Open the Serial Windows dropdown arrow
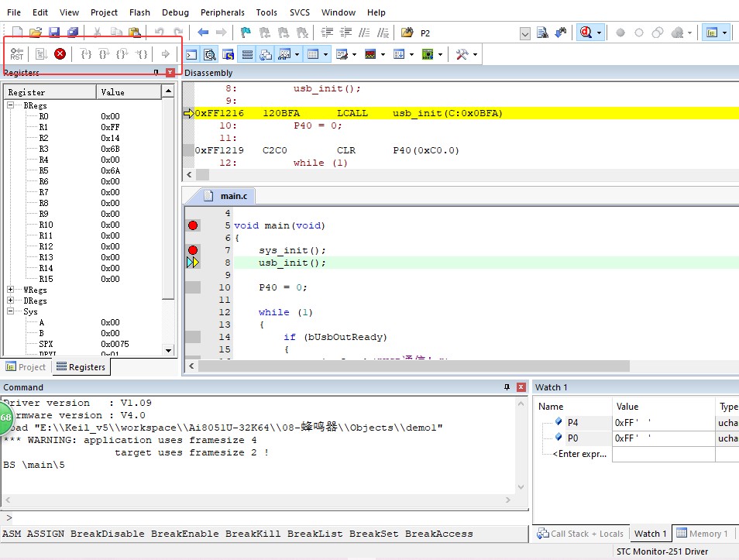 pos(355,55)
